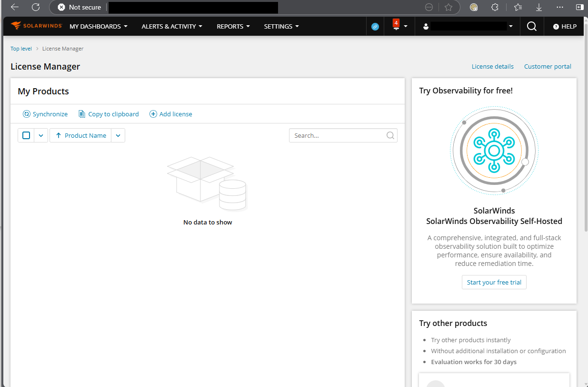Viewport: 588px width, 387px height.
Task: Open the Customer portal link
Action: click(548, 66)
